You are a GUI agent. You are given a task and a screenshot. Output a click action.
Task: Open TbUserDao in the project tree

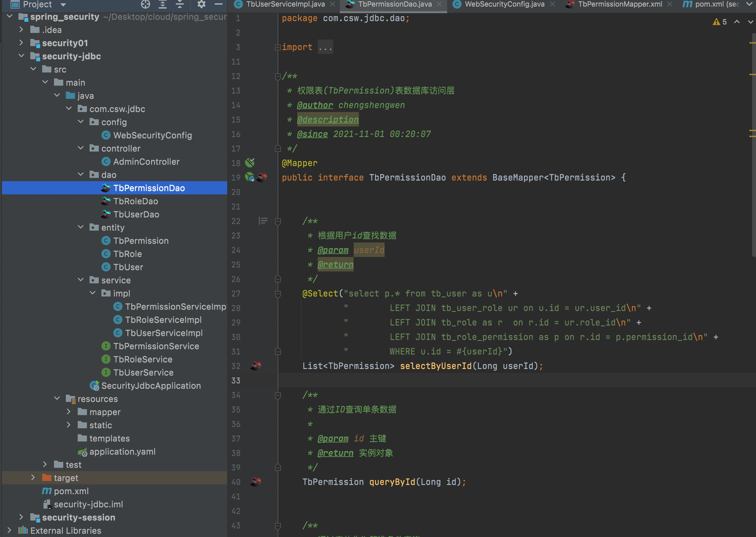tap(136, 214)
